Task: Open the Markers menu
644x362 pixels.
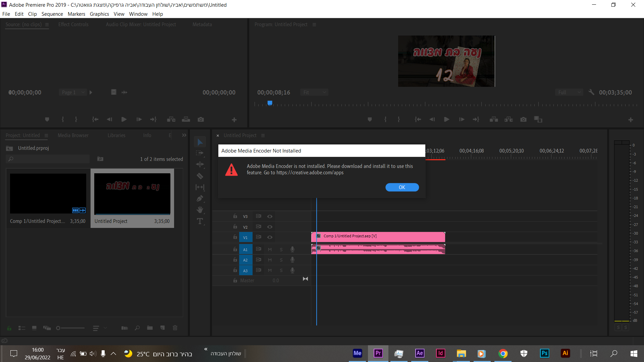Action: tap(76, 14)
